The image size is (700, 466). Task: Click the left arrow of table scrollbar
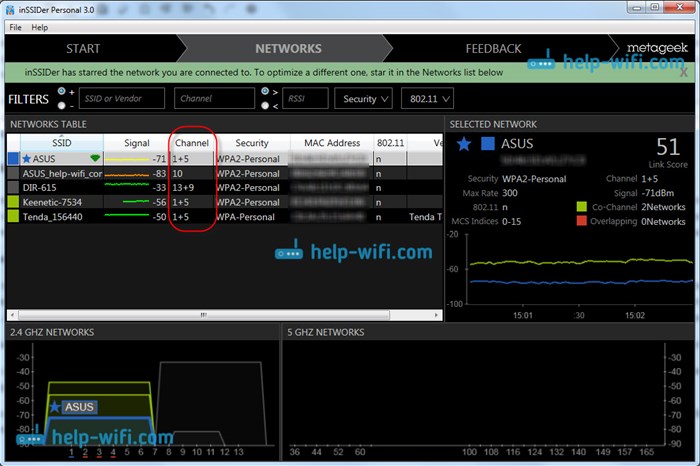pos(12,315)
